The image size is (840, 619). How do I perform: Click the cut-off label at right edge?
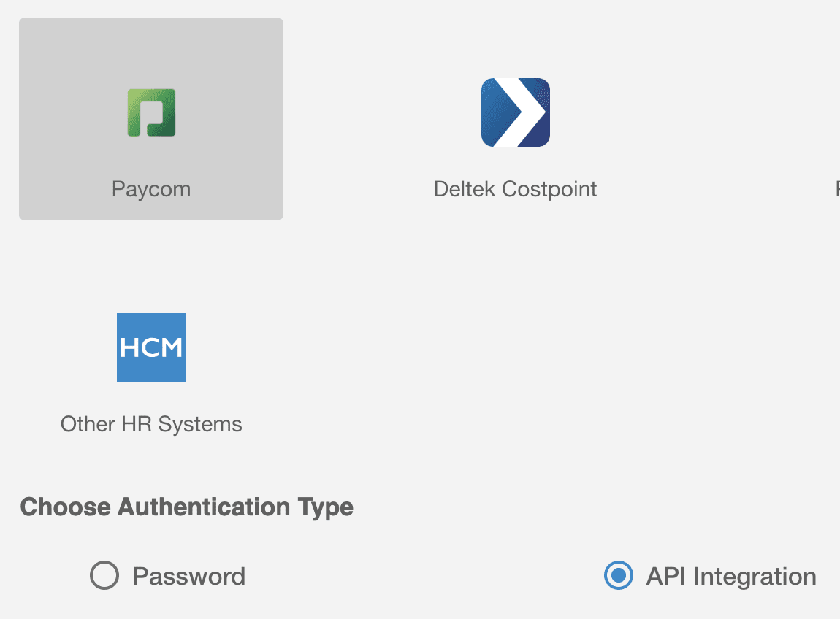[x=837, y=189]
